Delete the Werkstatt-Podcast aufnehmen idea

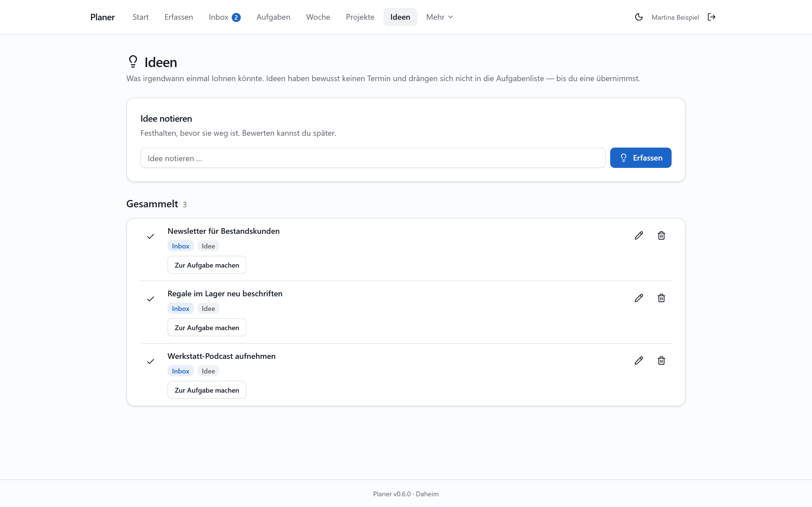point(661,361)
